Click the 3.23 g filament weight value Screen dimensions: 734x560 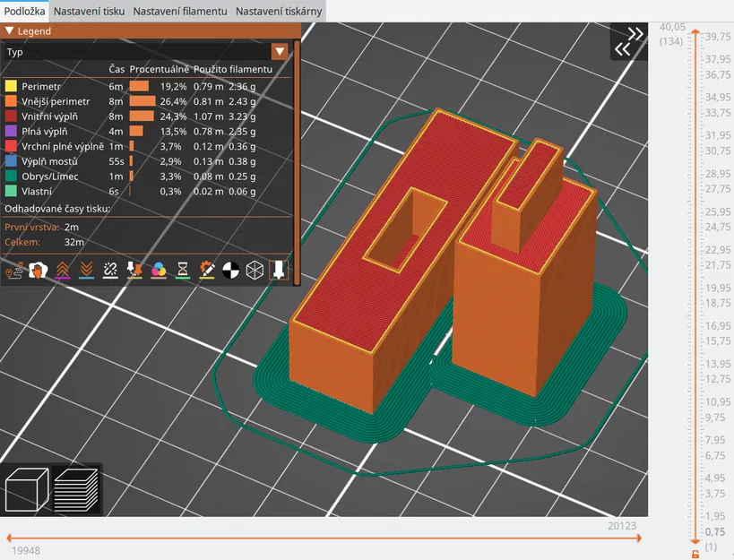pos(242,116)
